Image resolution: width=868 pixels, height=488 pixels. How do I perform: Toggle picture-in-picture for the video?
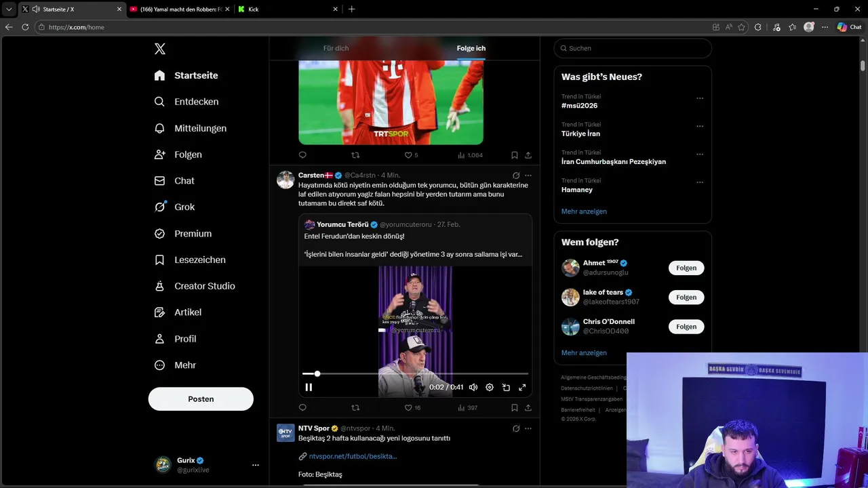(x=506, y=388)
